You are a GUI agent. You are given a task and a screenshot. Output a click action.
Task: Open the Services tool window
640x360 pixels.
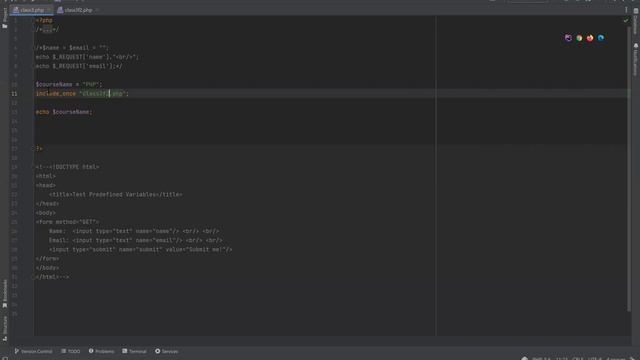(x=167, y=351)
